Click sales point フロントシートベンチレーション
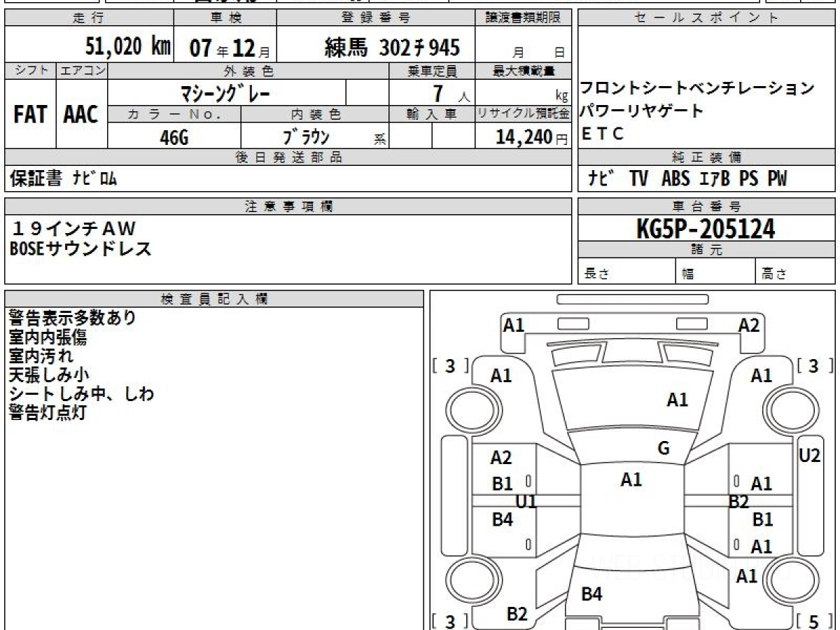 point(697,89)
